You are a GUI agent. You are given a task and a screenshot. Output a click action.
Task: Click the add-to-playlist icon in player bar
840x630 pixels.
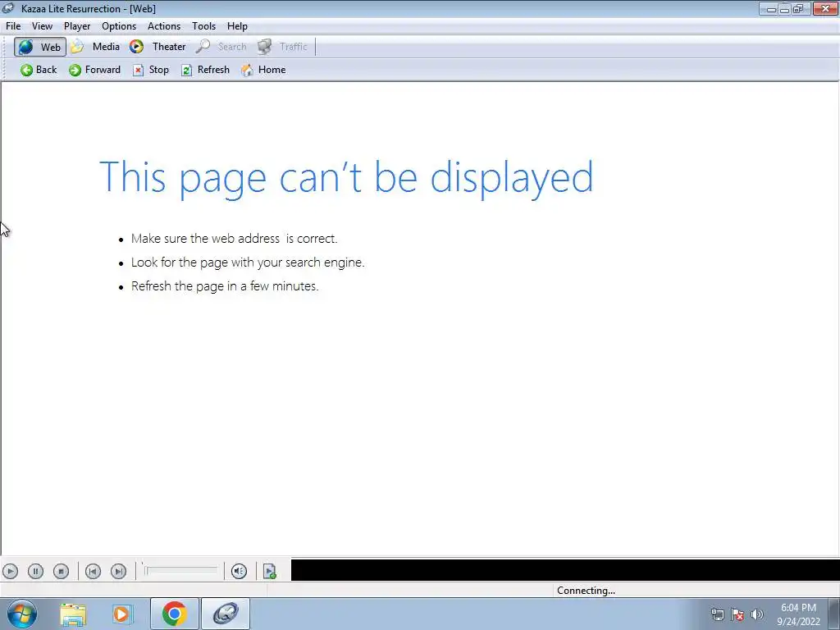pos(269,572)
